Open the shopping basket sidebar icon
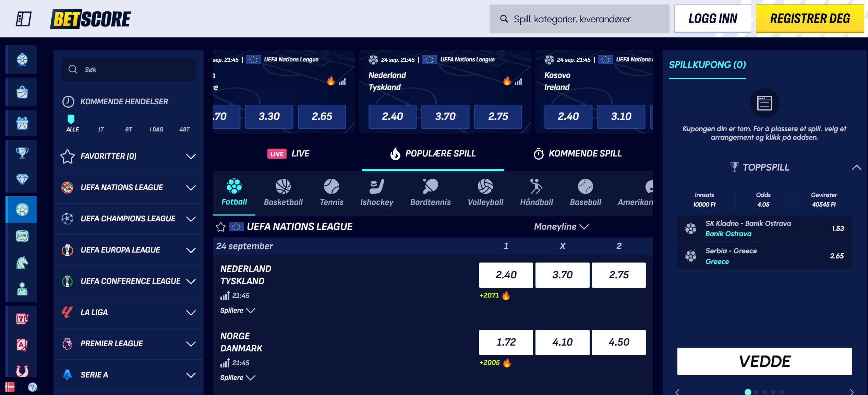868x395 pixels. (22, 92)
